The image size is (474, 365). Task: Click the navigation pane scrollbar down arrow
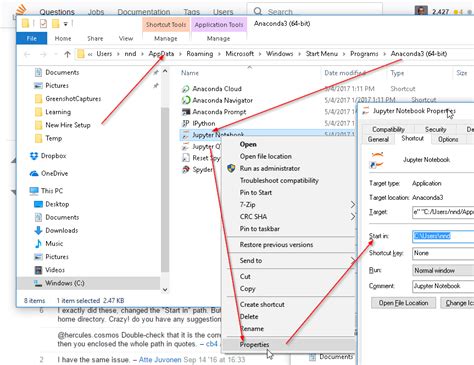pos(165,290)
